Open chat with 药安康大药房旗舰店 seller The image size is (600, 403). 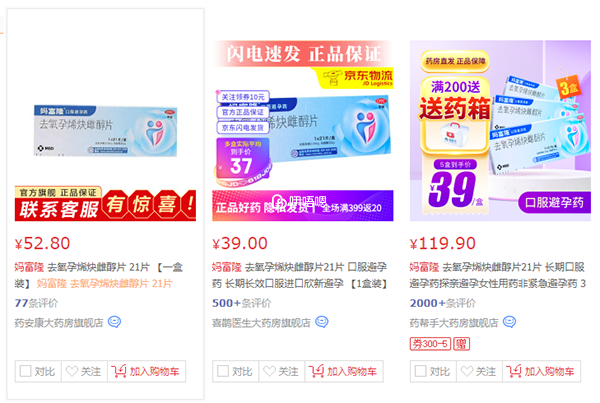pyautogui.click(x=114, y=322)
